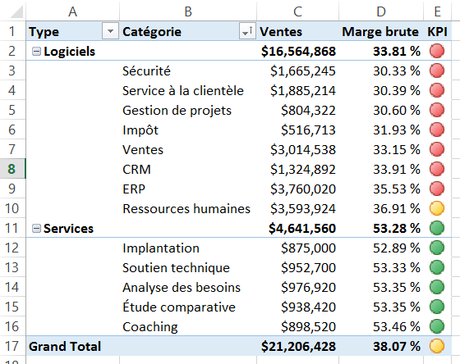
Task: Select column C header
Action: (x=298, y=11)
